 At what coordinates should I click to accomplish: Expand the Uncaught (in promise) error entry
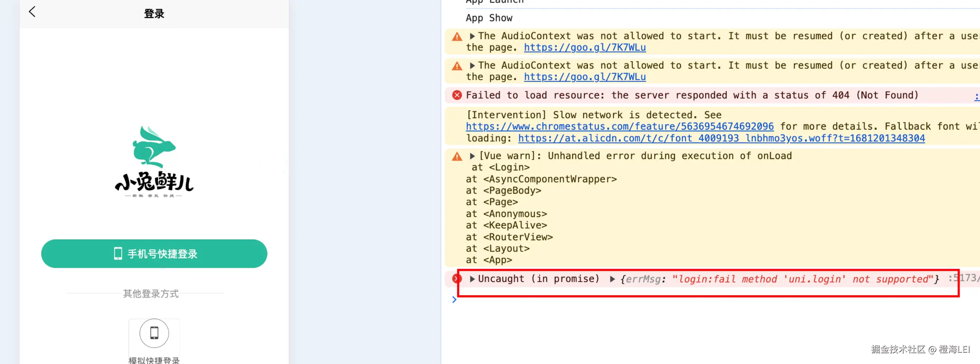pyautogui.click(x=472, y=279)
